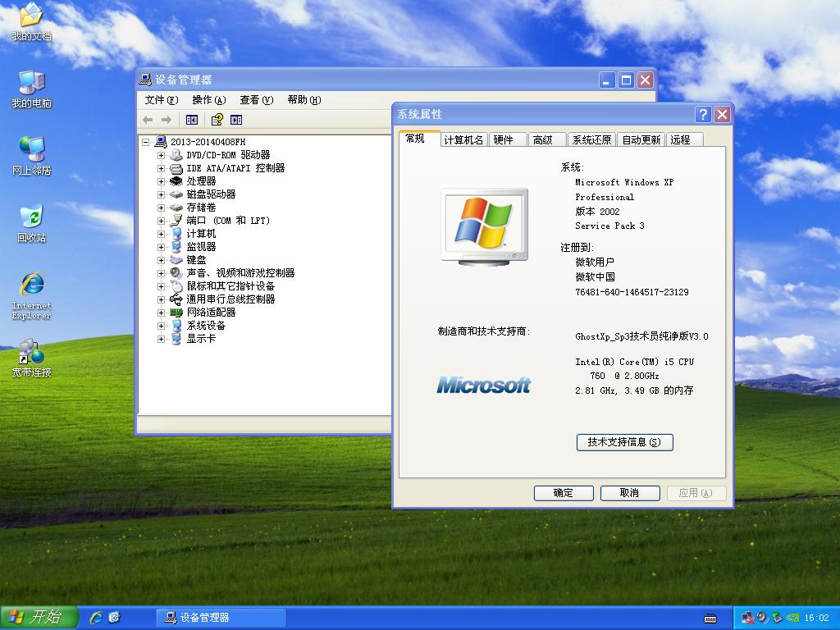Click the keyboard language bar icon on taskbar
Screen dimensions: 840x630
[x=710, y=619]
